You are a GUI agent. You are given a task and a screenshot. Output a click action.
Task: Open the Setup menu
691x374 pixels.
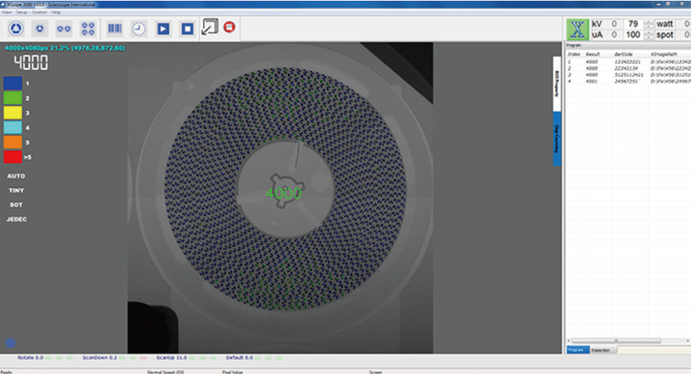click(x=22, y=12)
